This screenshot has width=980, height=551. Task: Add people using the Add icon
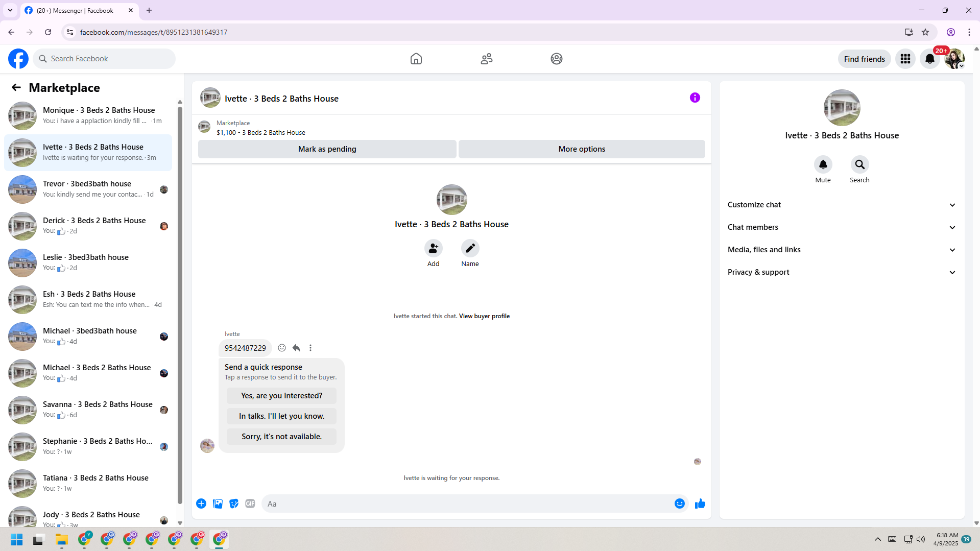(x=434, y=248)
